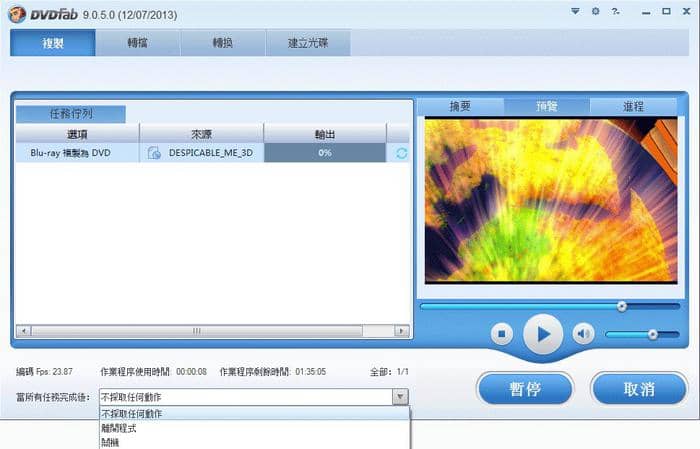Viewport: 700px width, 449px height.
Task: Click the 0% output progress bar
Action: (325, 153)
